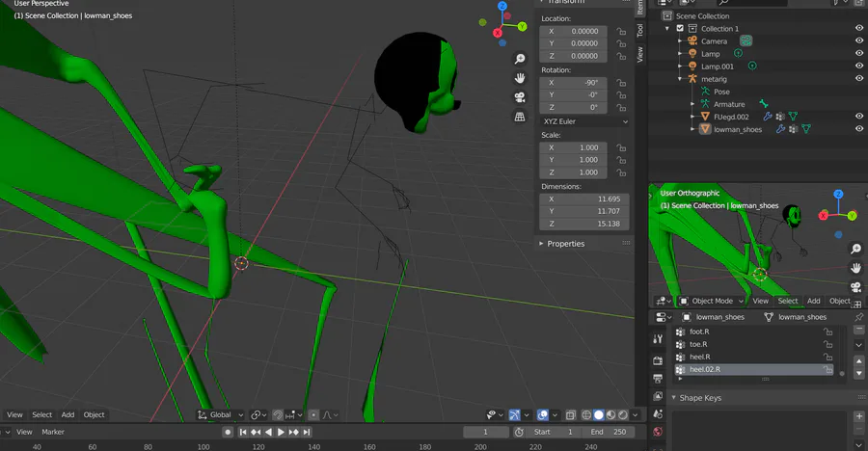Open the snap settings dropdown
Screen dimensions: 868x451
[293, 414]
